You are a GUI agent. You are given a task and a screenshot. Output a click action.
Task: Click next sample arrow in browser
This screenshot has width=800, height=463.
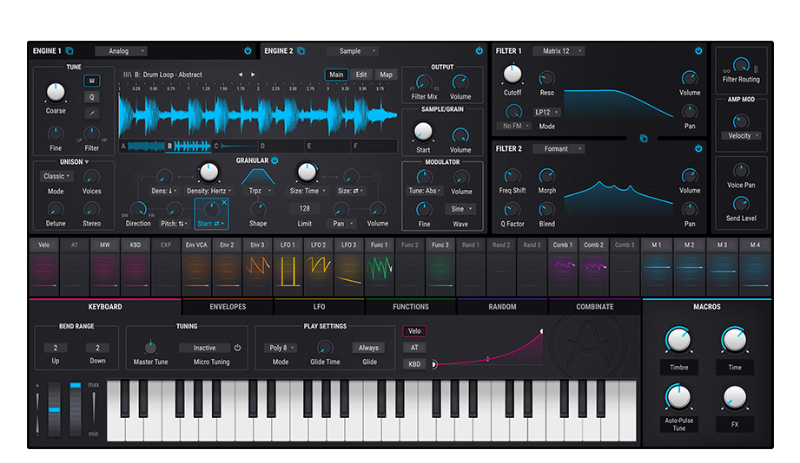click(253, 75)
